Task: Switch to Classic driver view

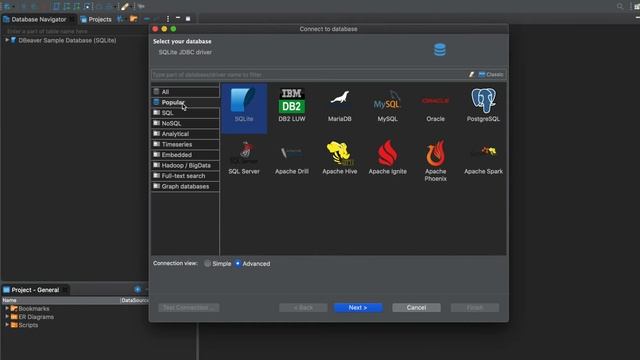Action: click(491, 74)
